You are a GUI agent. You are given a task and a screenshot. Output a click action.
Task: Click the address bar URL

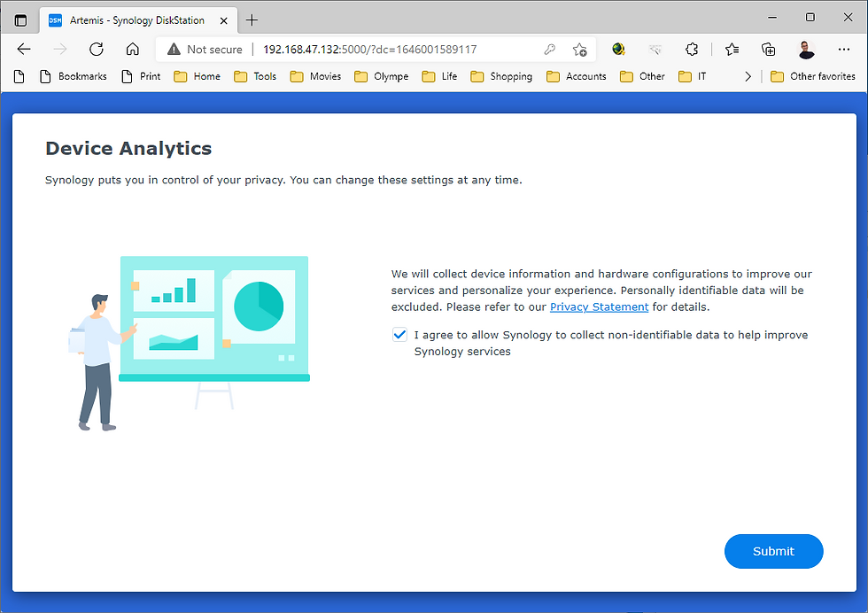click(370, 50)
